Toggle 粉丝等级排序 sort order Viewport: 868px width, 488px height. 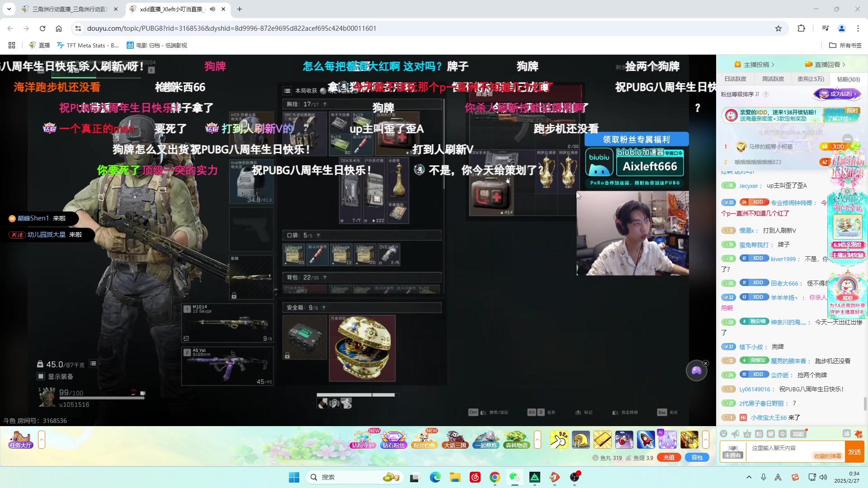coord(740,94)
